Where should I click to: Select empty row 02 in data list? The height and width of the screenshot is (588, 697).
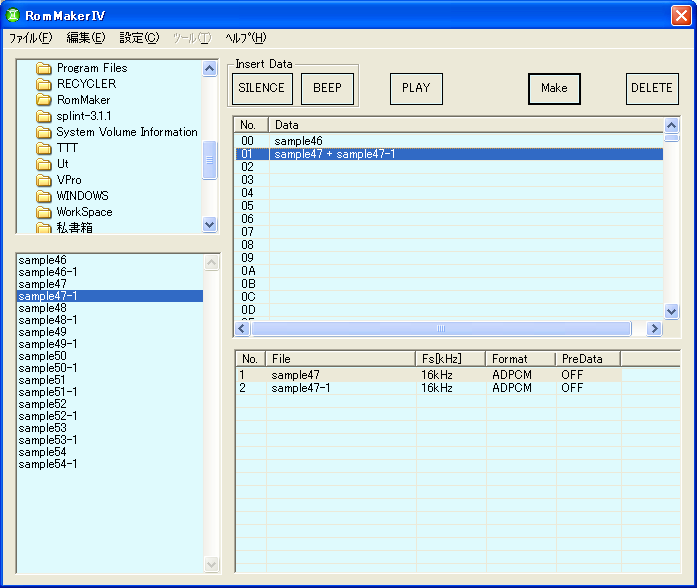tap(449, 167)
